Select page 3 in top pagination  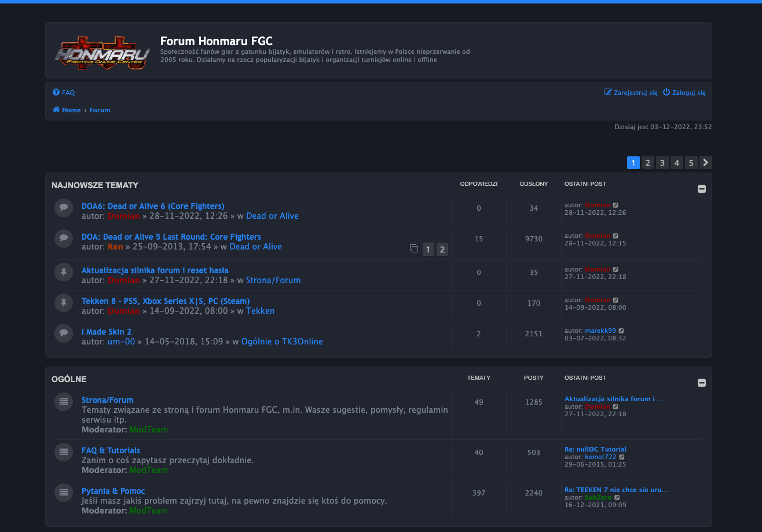click(662, 163)
